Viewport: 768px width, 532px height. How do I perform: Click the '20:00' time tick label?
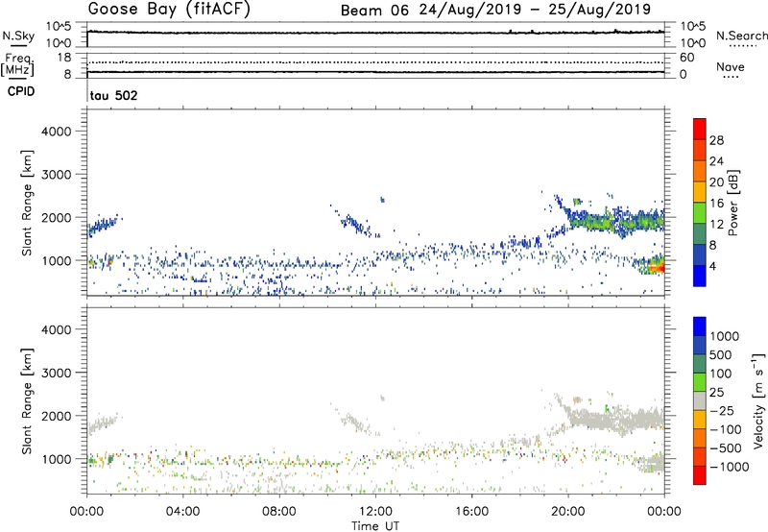pos(567,512)
